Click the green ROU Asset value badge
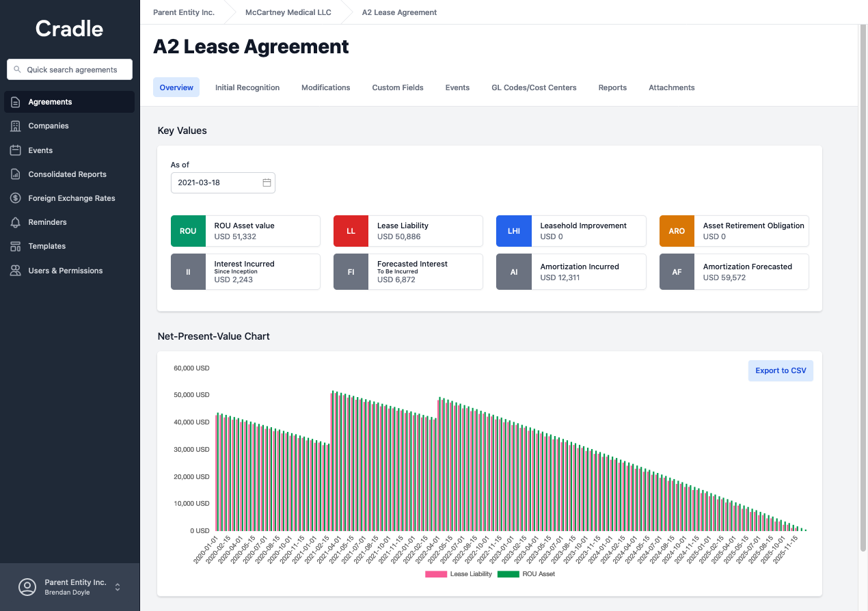Viewport: 868px width, 611px height. point(188,231)
